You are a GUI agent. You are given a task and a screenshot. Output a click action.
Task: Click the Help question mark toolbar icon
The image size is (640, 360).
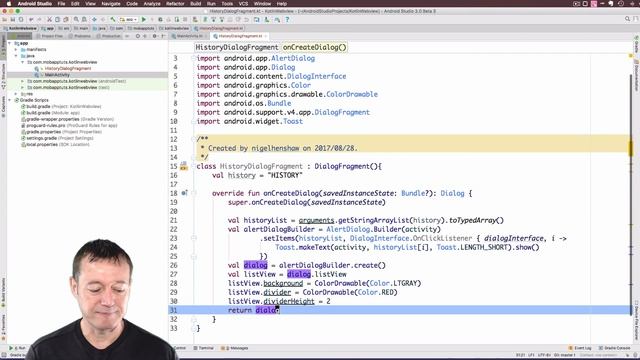pos(287,20)
